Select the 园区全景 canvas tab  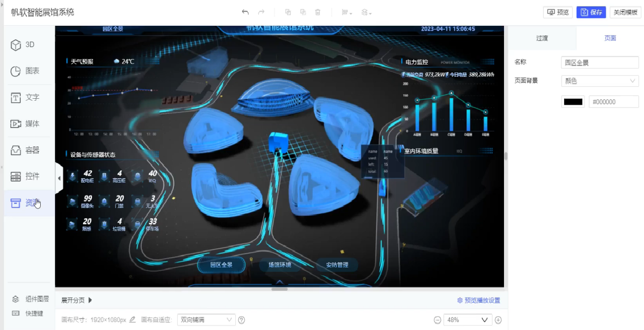pyautogui.click(x=221, y=265)
